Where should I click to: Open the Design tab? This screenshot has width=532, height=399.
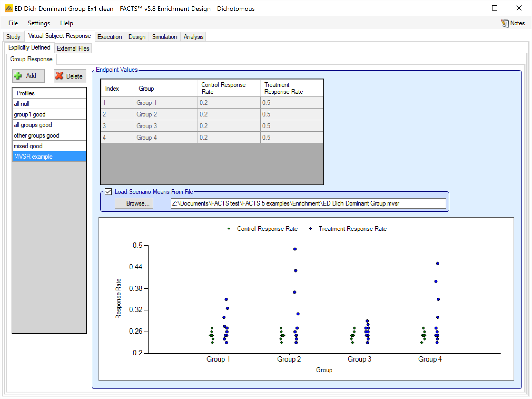(137, 37)
